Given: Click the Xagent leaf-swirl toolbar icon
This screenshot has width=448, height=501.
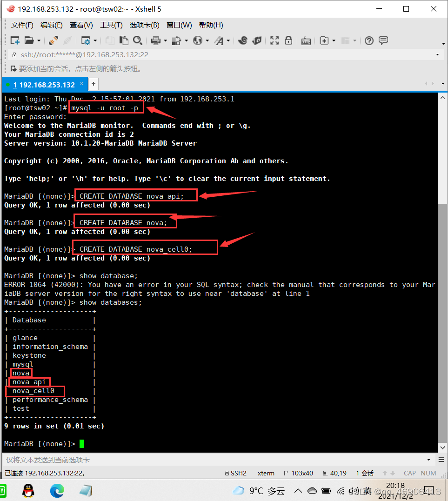Looking at the screenshot, I should pyautogui.click(x=257, y=40).
